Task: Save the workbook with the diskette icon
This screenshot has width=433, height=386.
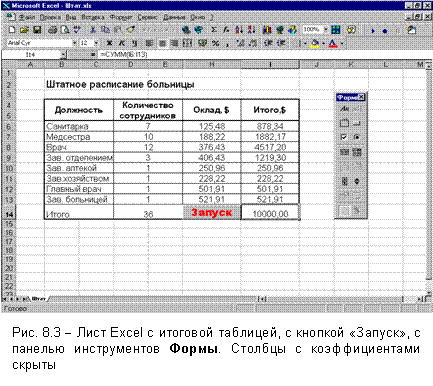Action: point(37,30)
